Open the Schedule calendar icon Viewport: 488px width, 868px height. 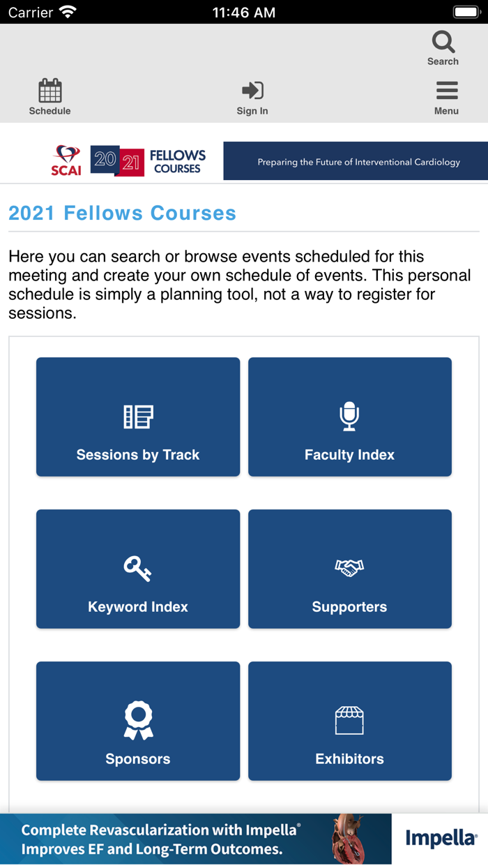49,94
